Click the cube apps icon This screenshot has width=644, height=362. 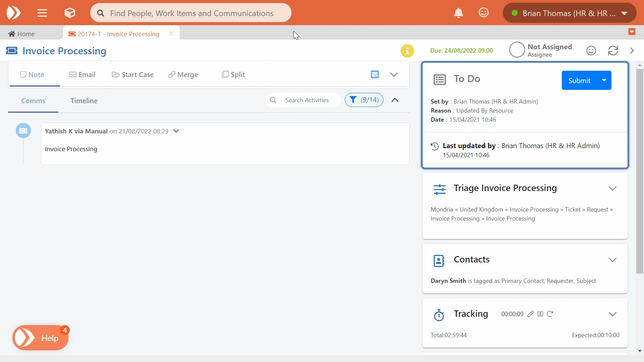(70, 13)
